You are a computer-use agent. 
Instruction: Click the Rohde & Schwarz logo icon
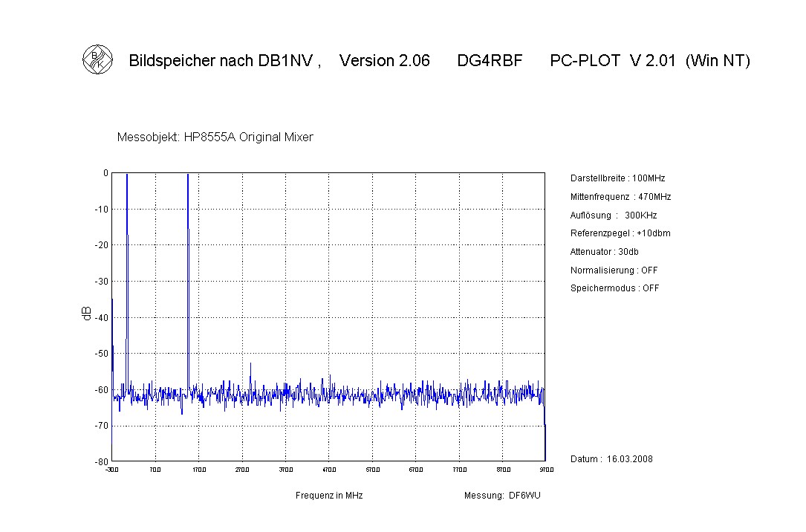pos(97,60)
